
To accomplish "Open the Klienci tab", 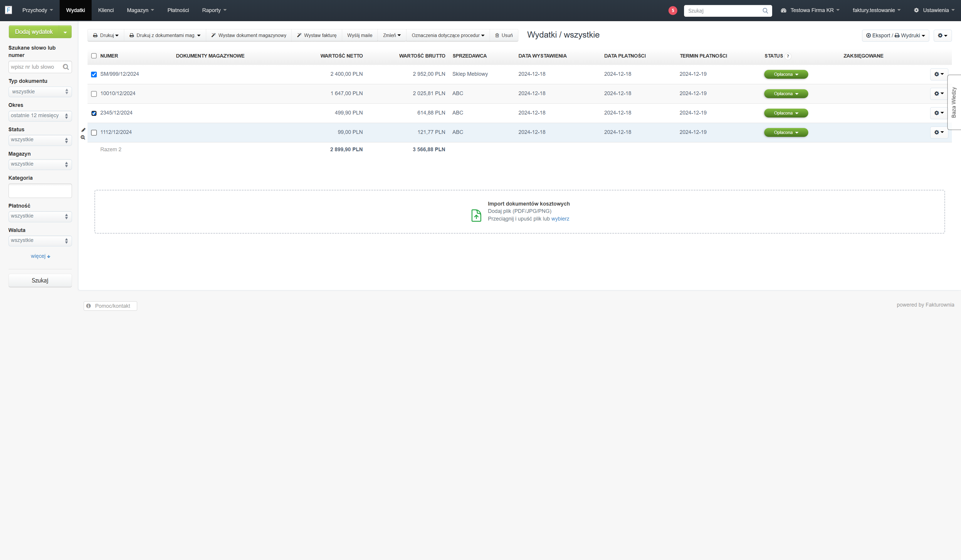I will tap(106, 10).
